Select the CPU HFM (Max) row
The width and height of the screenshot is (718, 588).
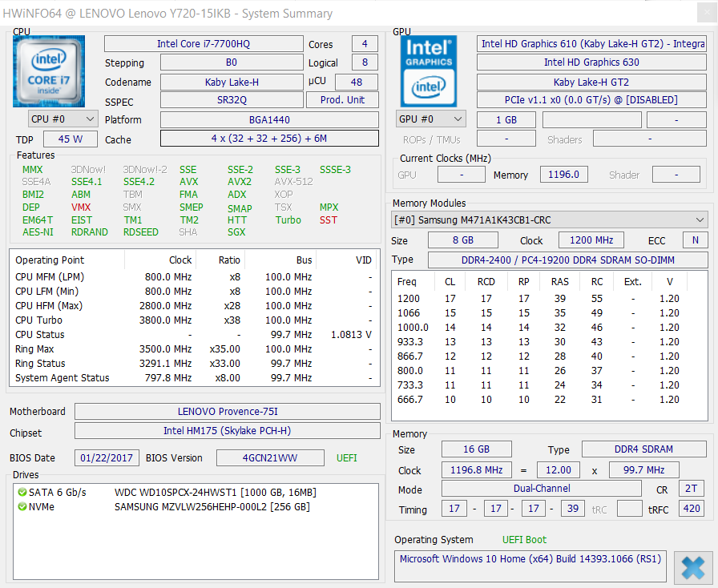[x=195, y=305]
